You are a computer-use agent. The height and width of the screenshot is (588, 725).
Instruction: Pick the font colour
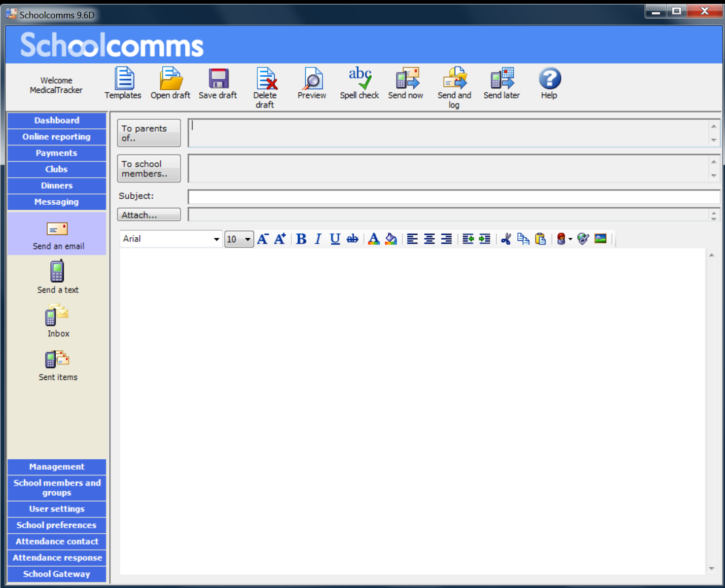374,239
